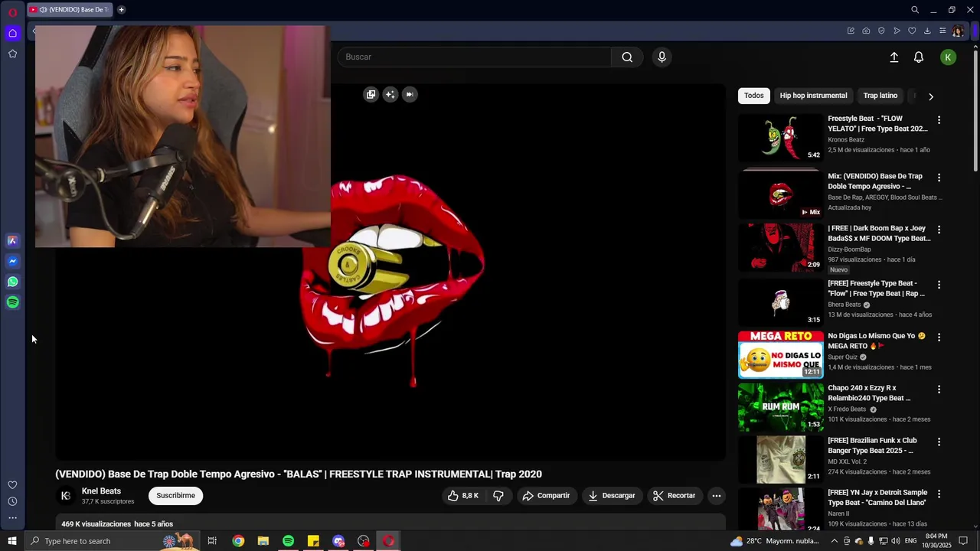Select the Trap latino filter chip

880,96
